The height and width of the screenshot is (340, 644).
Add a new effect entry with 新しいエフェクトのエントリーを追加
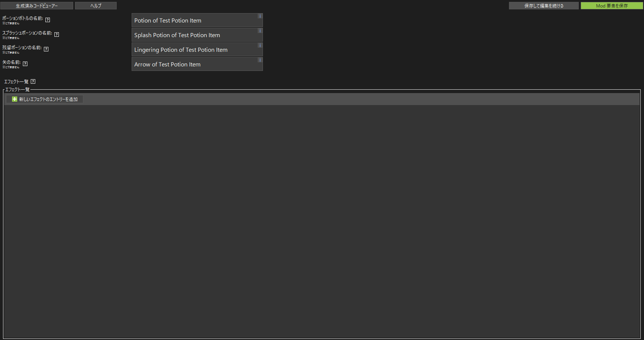click(x=45, y=99)
